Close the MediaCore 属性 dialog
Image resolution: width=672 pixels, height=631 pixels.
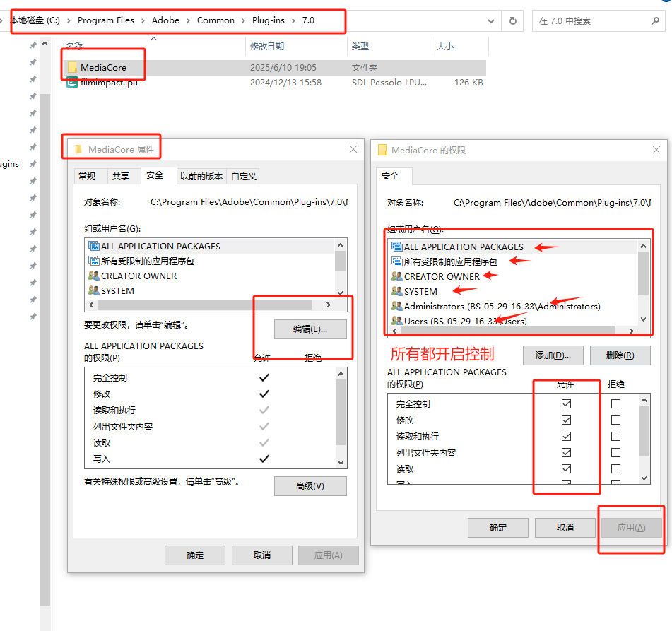coord(353,149)
